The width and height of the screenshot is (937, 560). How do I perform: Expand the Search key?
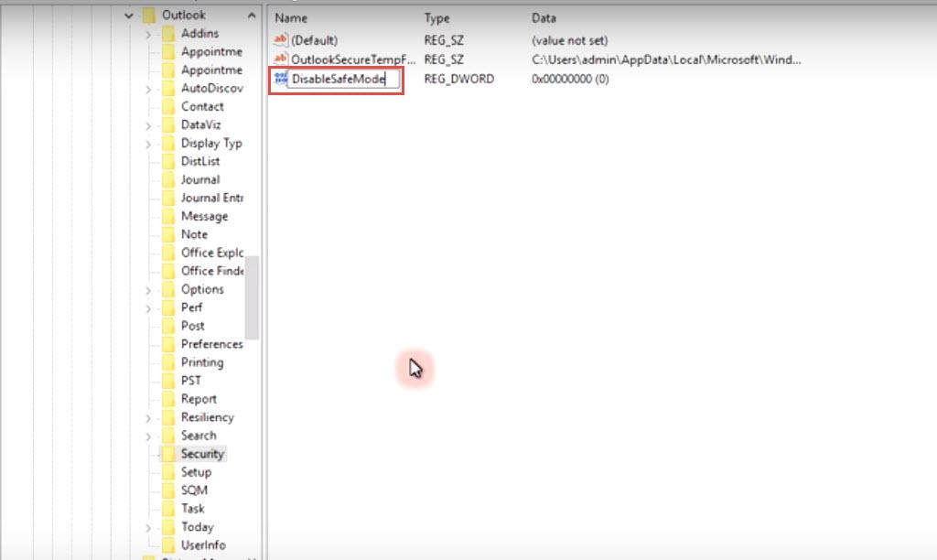[148, 436]
